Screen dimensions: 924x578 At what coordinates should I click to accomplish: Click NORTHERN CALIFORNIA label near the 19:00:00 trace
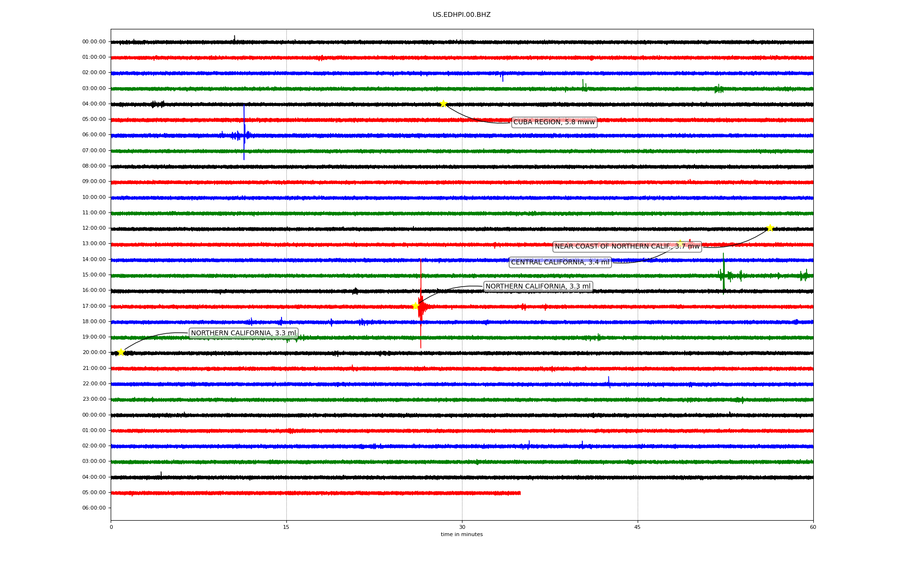tap(243, 333)
